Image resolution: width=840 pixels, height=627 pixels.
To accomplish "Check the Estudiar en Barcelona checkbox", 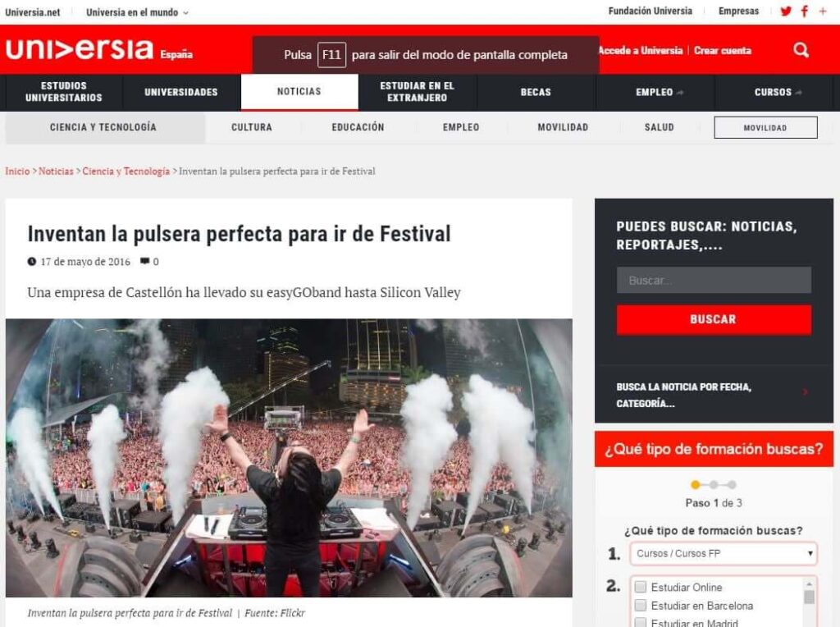I will 640,605.
